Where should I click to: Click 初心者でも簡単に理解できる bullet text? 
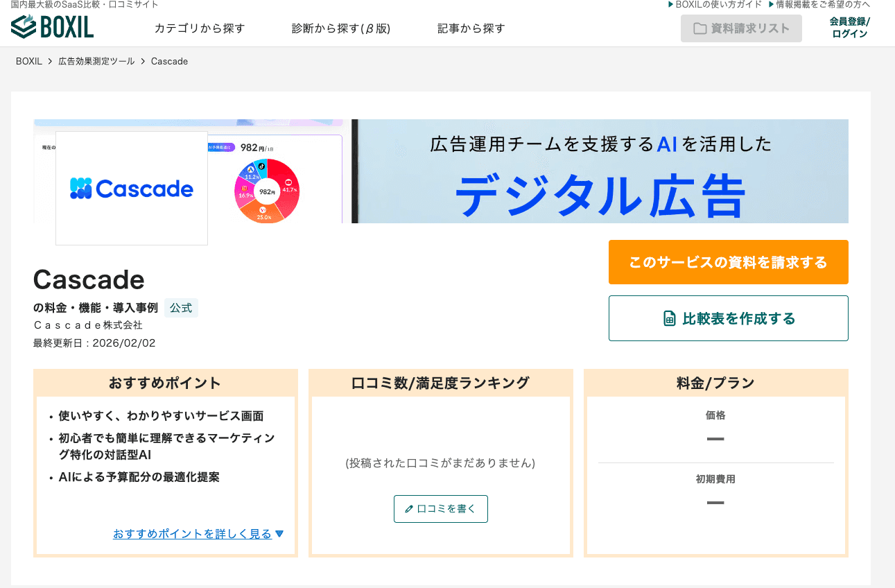[x=166, y=447]
